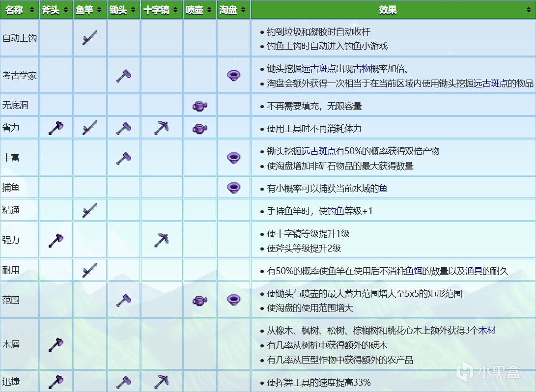Click the axe icon in 省力 row

coord(56,128)
